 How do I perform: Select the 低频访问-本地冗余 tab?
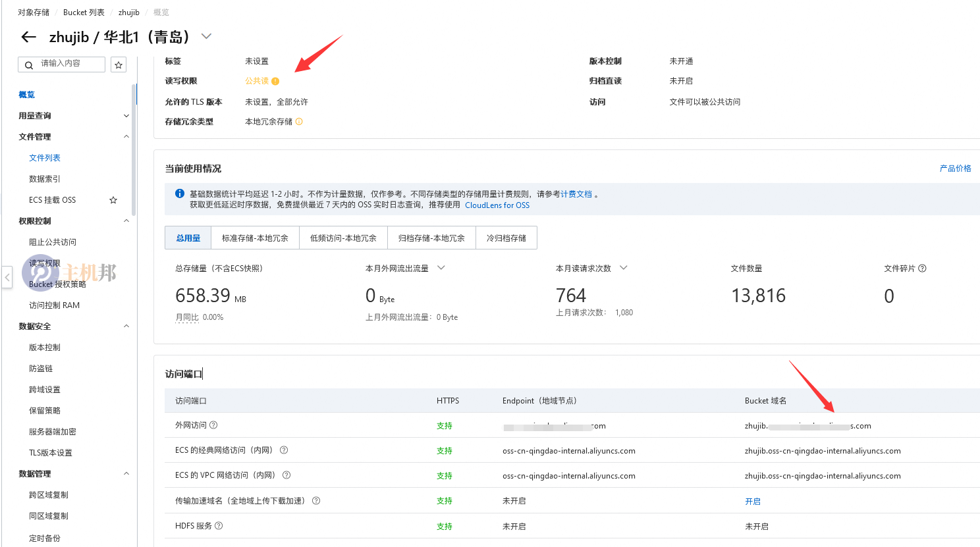tap(343, 238)
